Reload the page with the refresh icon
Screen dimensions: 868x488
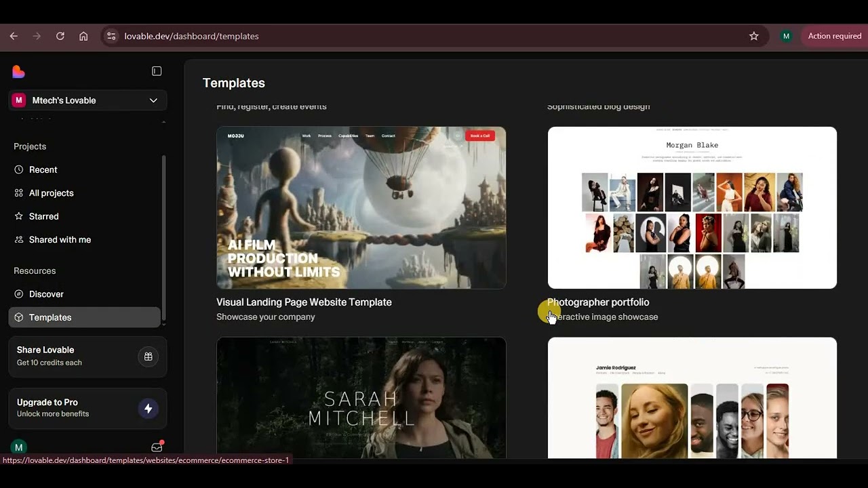[x=60, y=36]
